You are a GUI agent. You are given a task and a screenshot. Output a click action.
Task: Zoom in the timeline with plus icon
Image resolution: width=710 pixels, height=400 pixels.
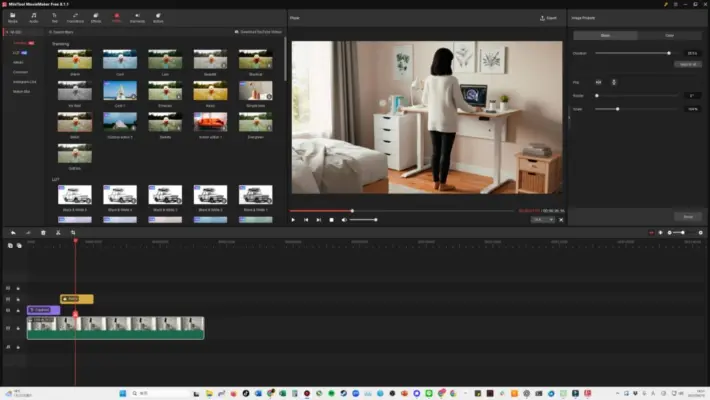coord(700,232)
